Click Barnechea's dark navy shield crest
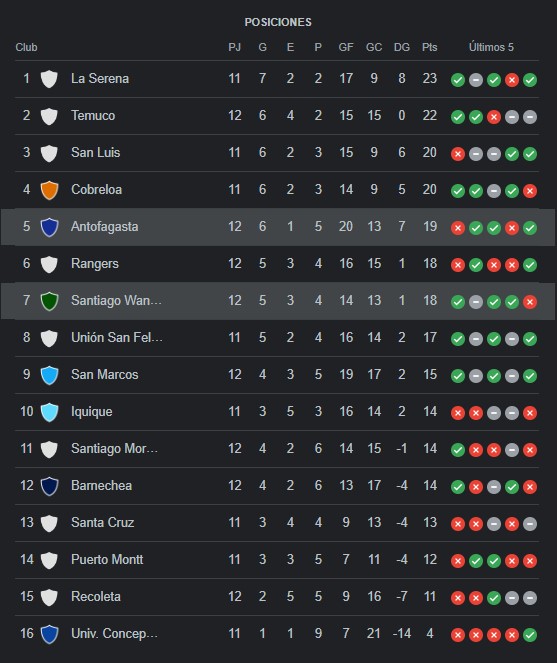The height and width of the screenshot is (663, 557). pos(49,486)
